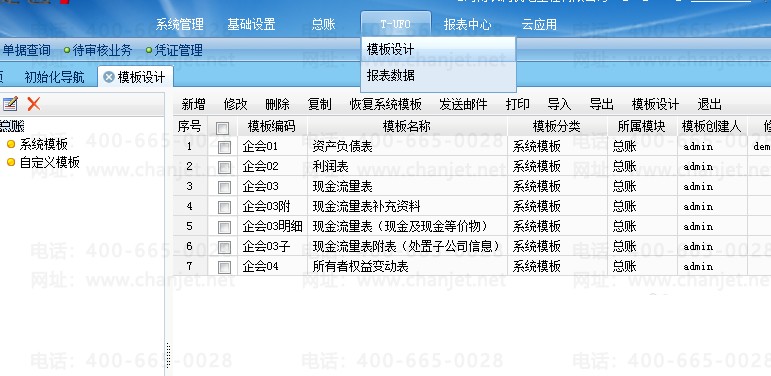Click 模板设计 in the toolbar
771x376 pixels.
[655, 104]
